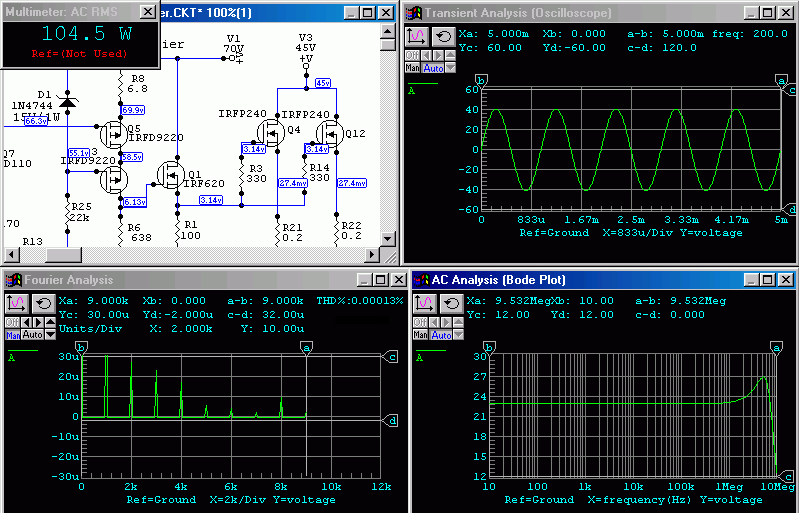The width and height of the screenshot is (799, 513).
Task: Click cursor marker b on Transient Analysis graph
Action: [482, 80]
